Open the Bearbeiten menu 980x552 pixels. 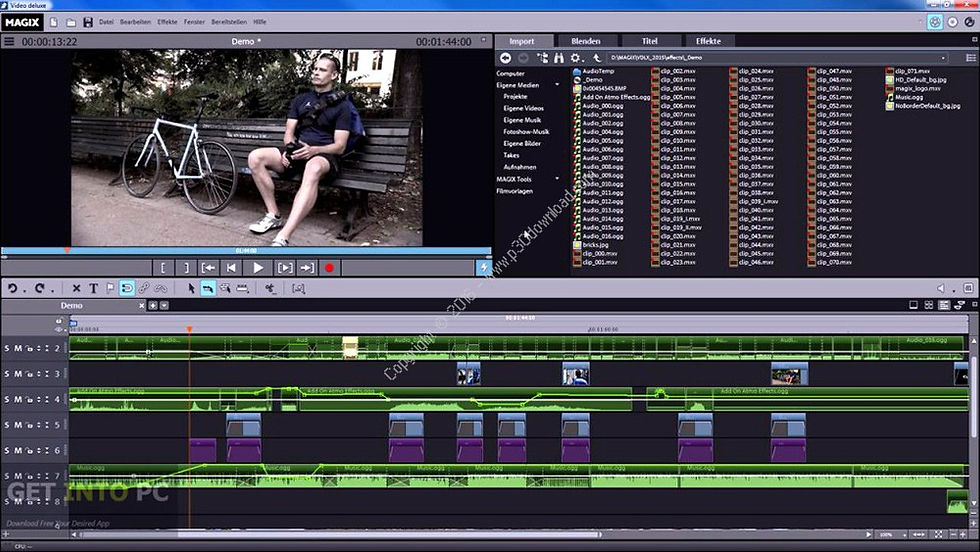pos(135,22)
